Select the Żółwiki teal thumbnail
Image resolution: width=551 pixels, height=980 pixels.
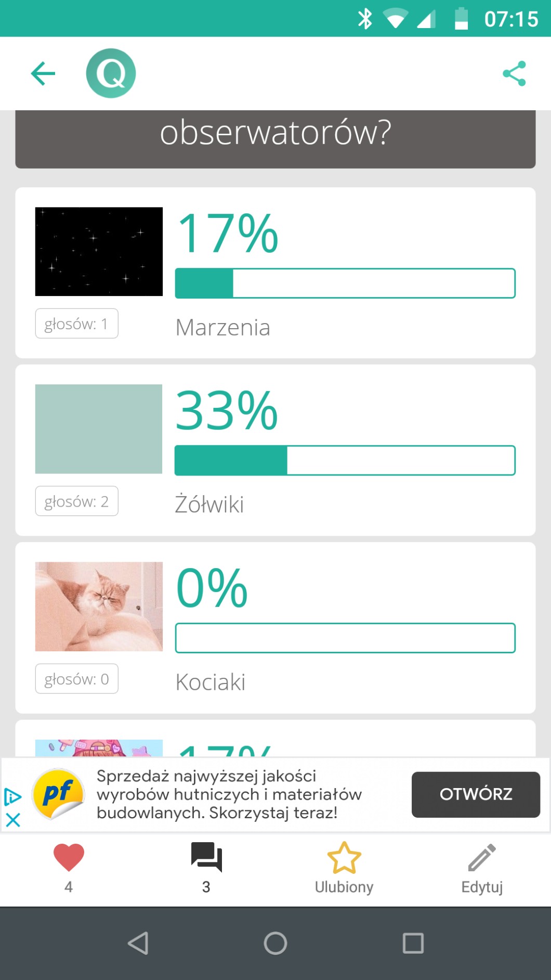tap(99, 429)
